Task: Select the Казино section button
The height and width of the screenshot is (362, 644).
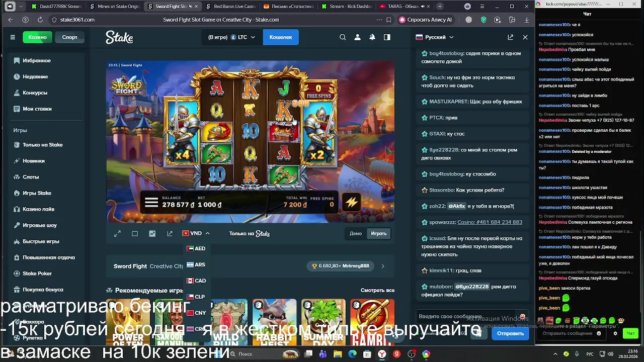Action: [37, 37]
